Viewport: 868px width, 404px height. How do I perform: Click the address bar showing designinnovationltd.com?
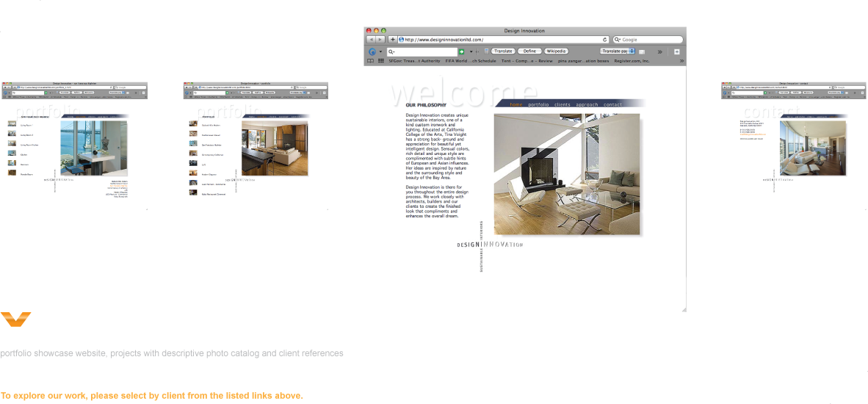click(x=504, y=40)
